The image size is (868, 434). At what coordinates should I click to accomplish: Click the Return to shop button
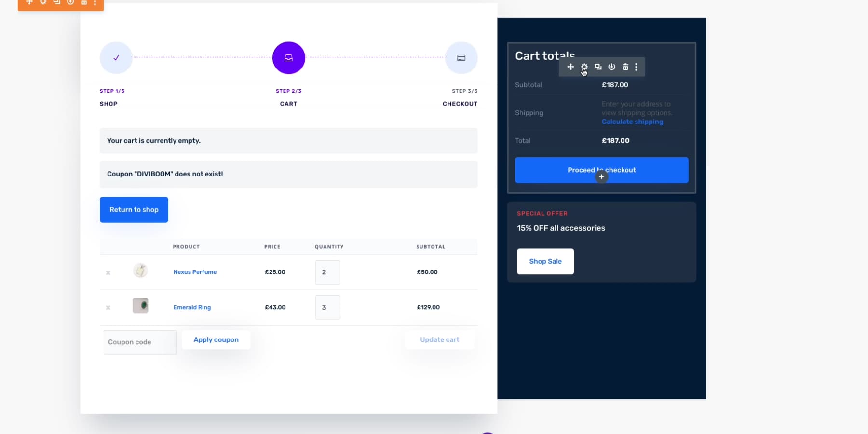[134, 209]
